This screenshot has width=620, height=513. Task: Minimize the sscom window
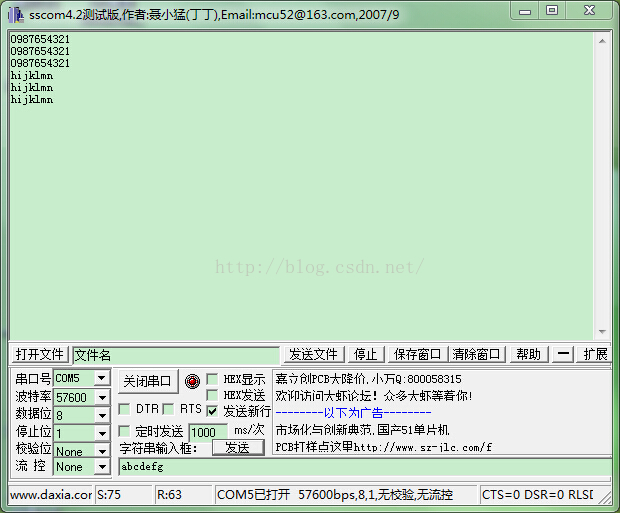[x=525, y=11]
